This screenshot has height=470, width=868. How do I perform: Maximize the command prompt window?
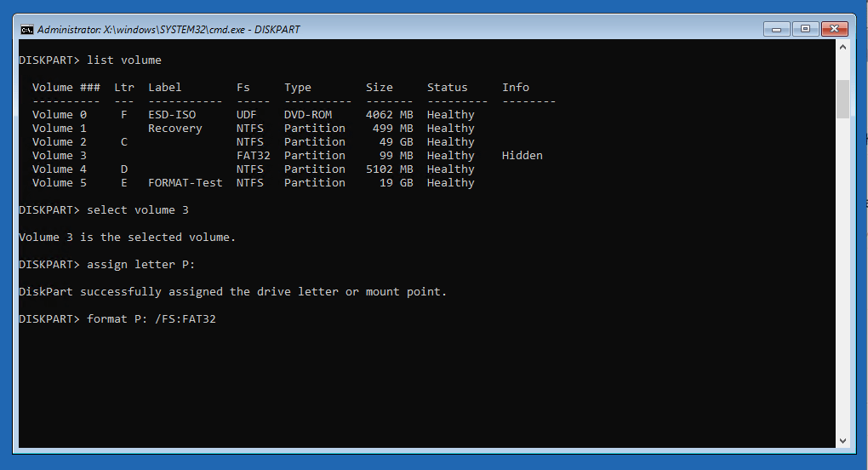pyautogui.click(x=805, y=29)
